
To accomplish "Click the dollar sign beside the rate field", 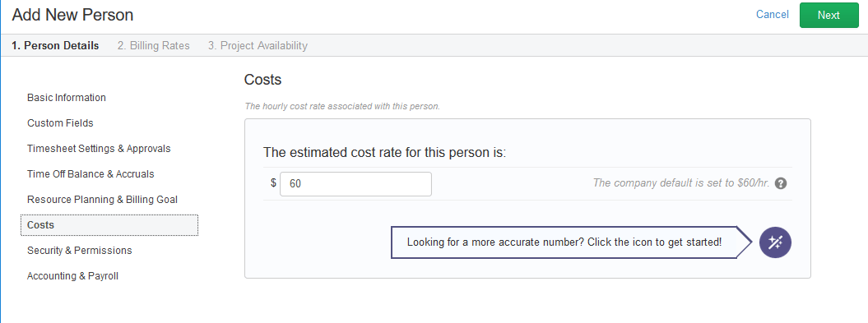I will click(x=273, y=183).
